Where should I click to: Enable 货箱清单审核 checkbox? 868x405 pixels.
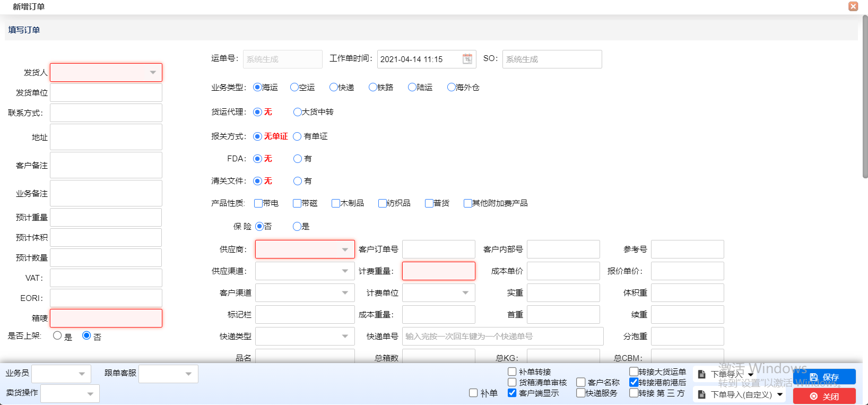512,382
